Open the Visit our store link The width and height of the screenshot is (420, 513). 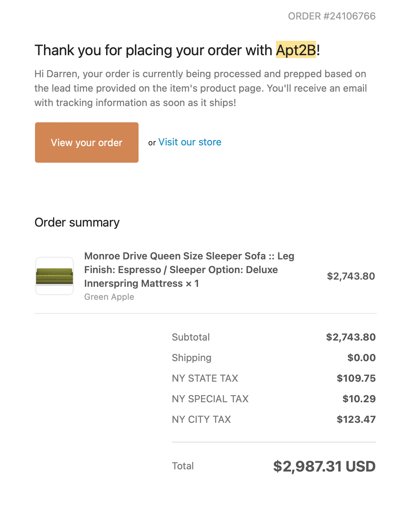pos(190,142)
